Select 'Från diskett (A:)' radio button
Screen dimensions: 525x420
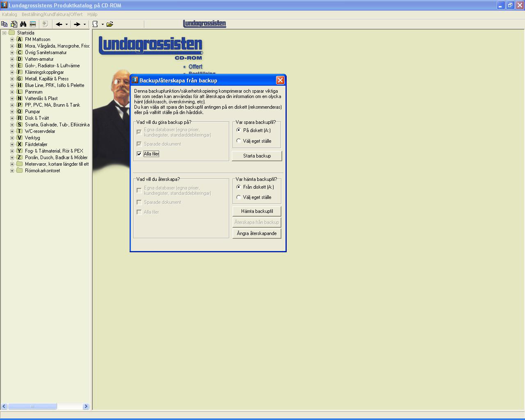tap(239, 187)
